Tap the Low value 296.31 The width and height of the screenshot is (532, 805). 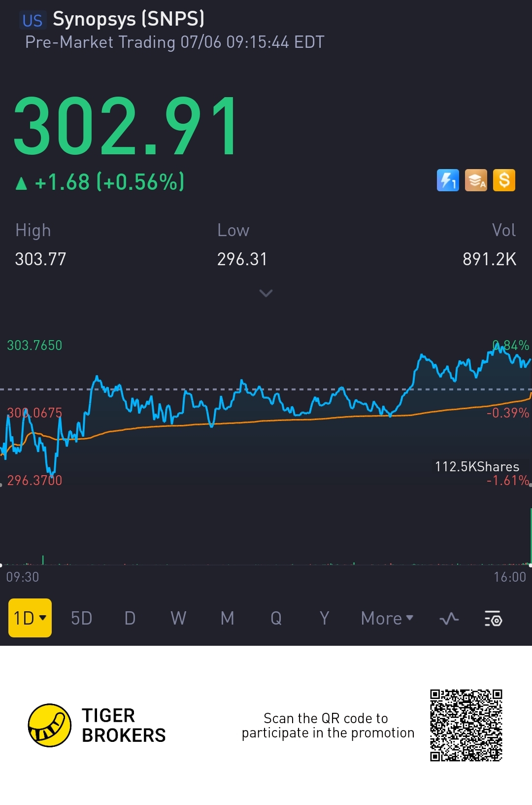pyautogui.click(x=242, y=259)
